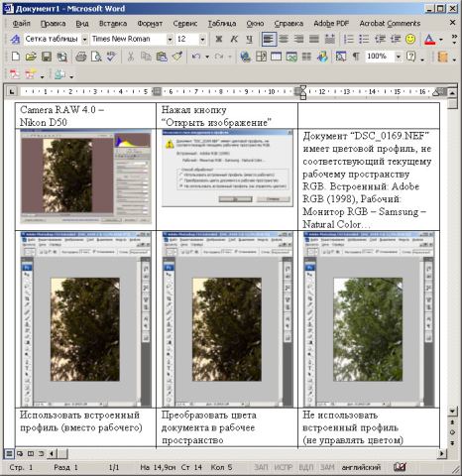
Task: Open the Формат menu
Action: 150,24
